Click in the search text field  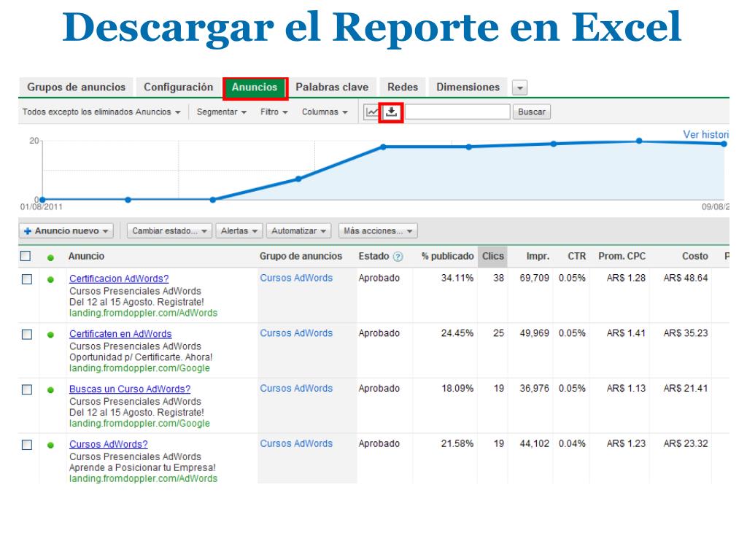coord(457,112)
